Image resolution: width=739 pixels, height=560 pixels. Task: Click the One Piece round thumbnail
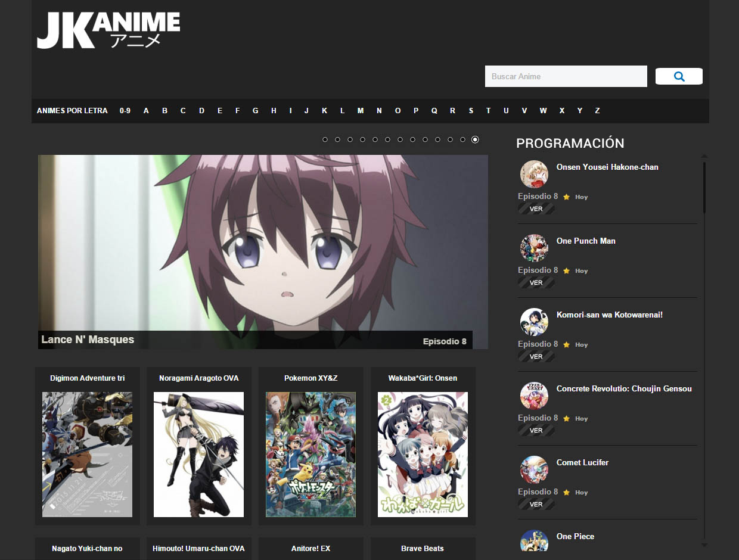click(x=534, y=541)
